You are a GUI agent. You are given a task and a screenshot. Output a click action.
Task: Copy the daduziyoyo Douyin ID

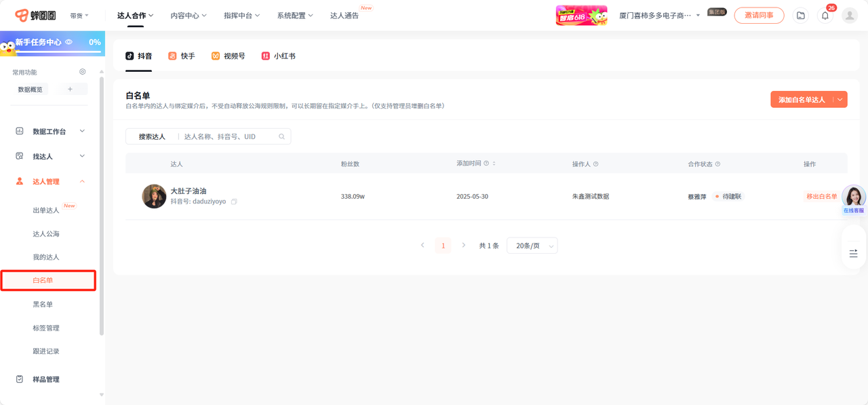click(234, 202)
